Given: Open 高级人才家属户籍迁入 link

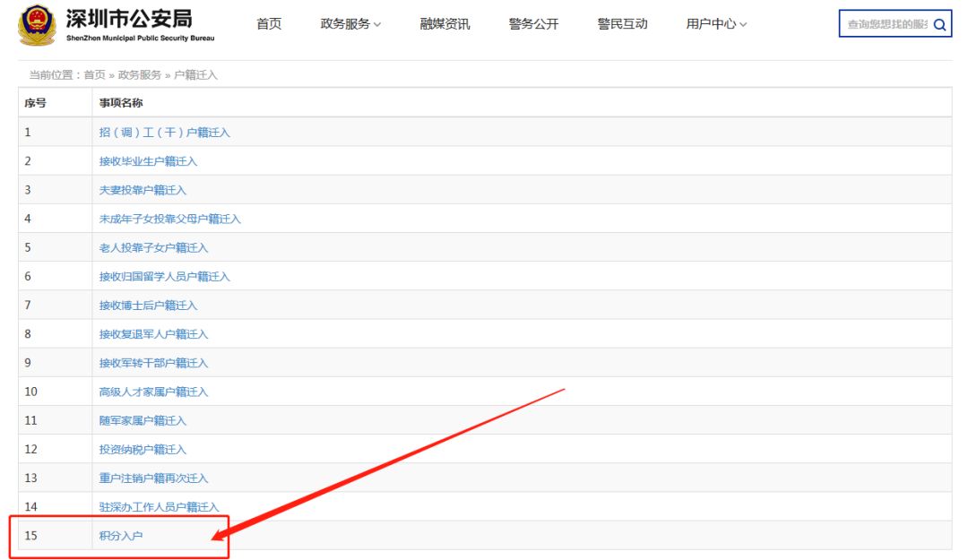Looking at the screenshot, I should pyautogui.click(x=154, y=392).
